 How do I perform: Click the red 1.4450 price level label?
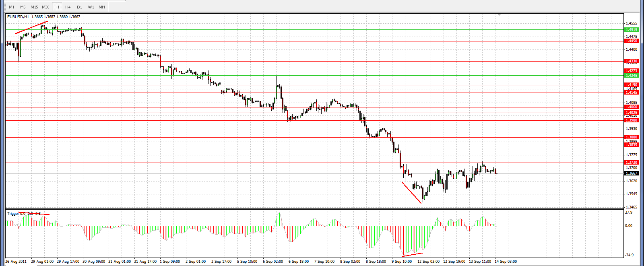pyautogui.click(x=631, y=41)
